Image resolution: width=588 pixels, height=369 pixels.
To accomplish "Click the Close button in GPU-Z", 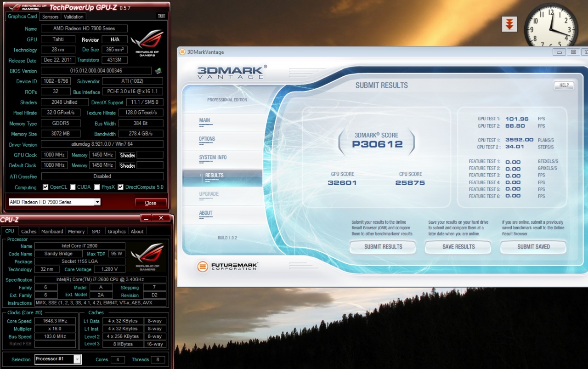I will pyautogui.click(x=151, y=203).
